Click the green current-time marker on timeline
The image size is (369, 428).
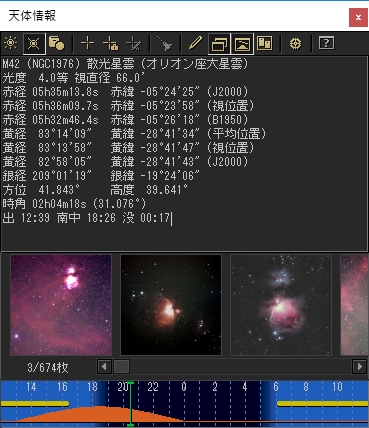point(131,404)
